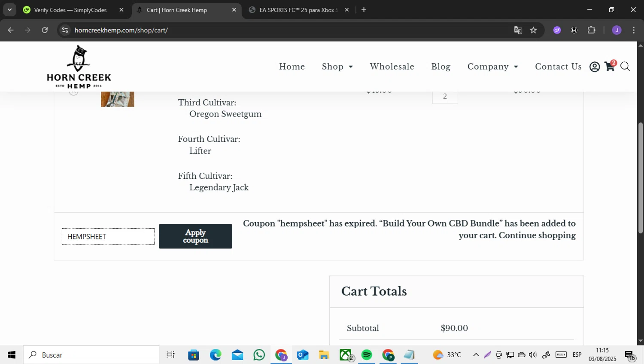The height and width of the screenshot is (364, 644).
Task: Show hidden system tray icons
Action: 476,355
